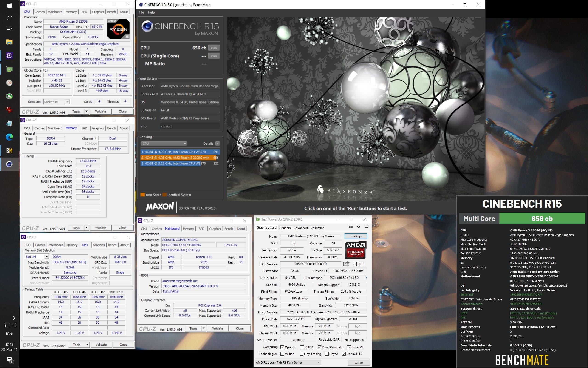Click the volume speaker tray icon
This screenshot has width=588, height=368.
[14, 325]
